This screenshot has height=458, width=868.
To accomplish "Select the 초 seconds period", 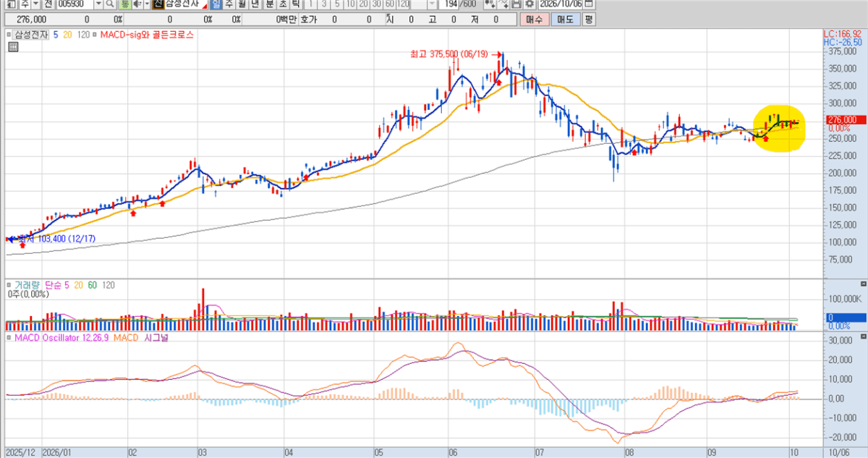I will 283,4.
